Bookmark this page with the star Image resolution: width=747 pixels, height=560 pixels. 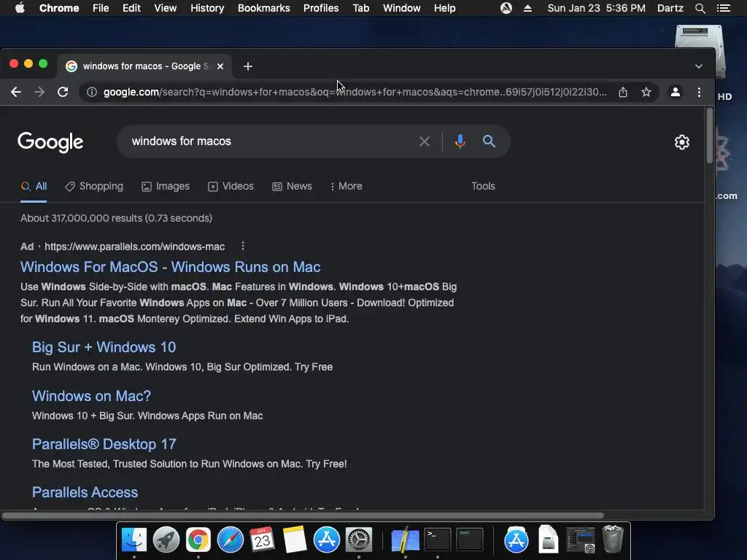(646, 92)
